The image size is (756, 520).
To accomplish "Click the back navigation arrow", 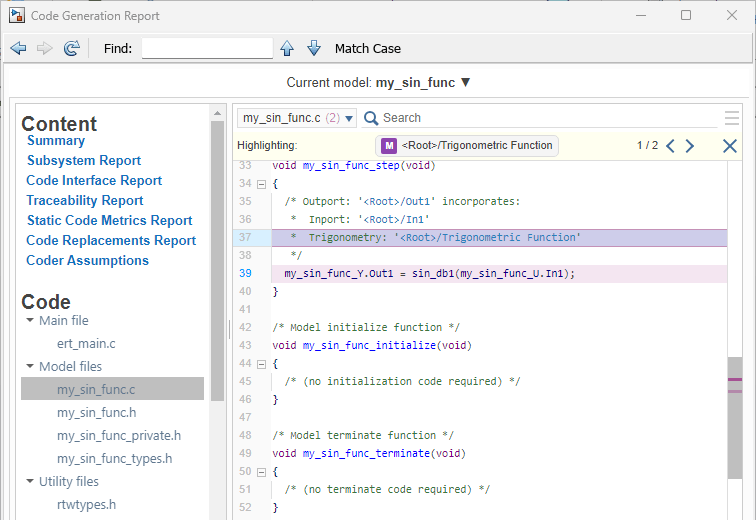I will 18,48.
